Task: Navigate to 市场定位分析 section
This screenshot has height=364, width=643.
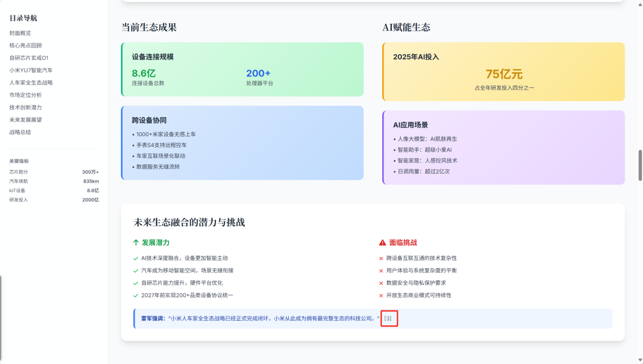Action: point(26,95)
